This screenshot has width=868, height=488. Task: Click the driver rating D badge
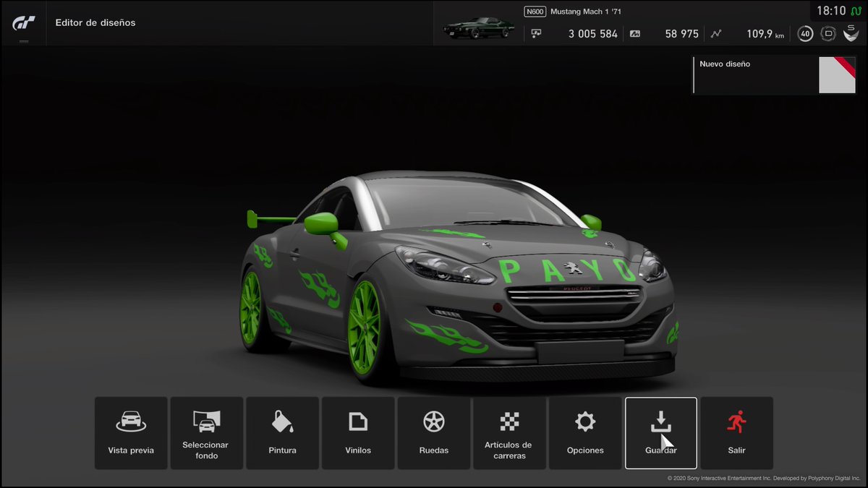(x=829, y=33)
